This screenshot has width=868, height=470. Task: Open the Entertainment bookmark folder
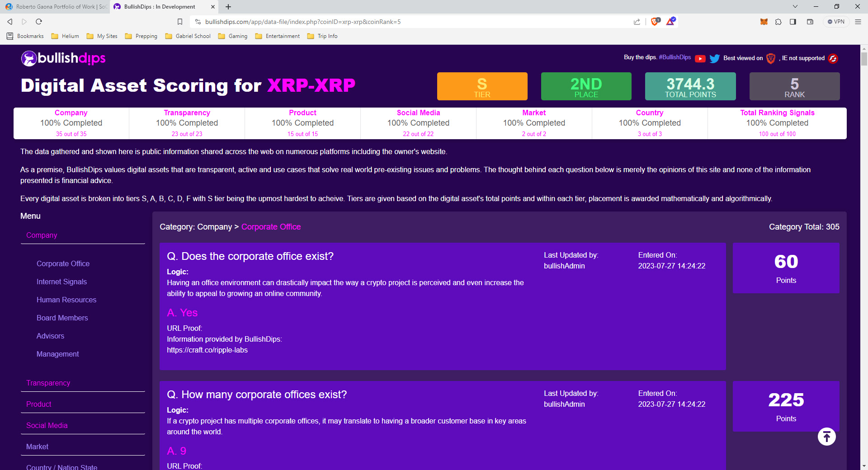click(x=278, y=36)
